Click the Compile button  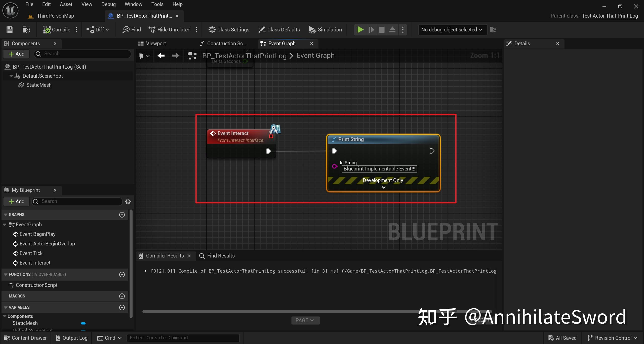click(57, 30)
